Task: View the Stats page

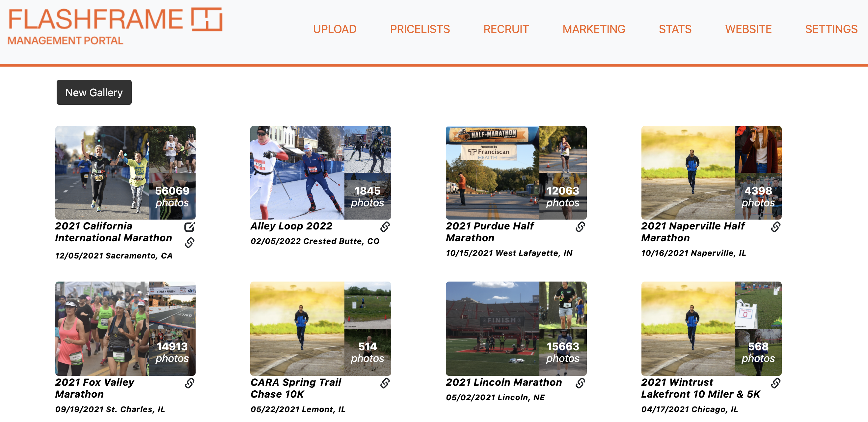Action: tap(675, 29)
